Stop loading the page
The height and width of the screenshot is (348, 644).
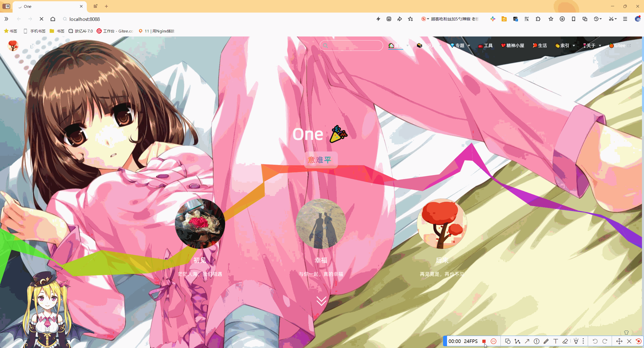(x=42, y=19)
